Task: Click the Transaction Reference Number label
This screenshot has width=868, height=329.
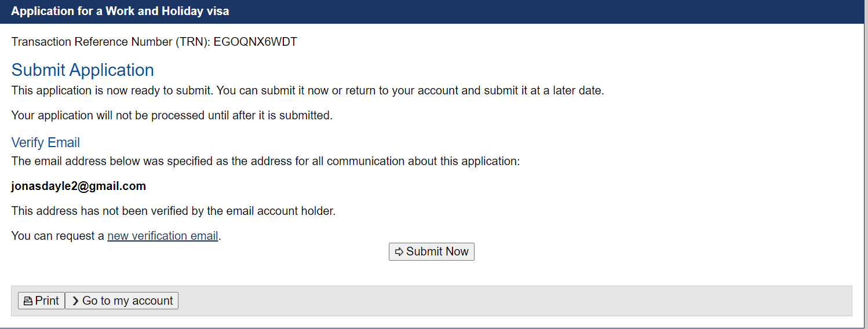Action: tap(111, 42)
